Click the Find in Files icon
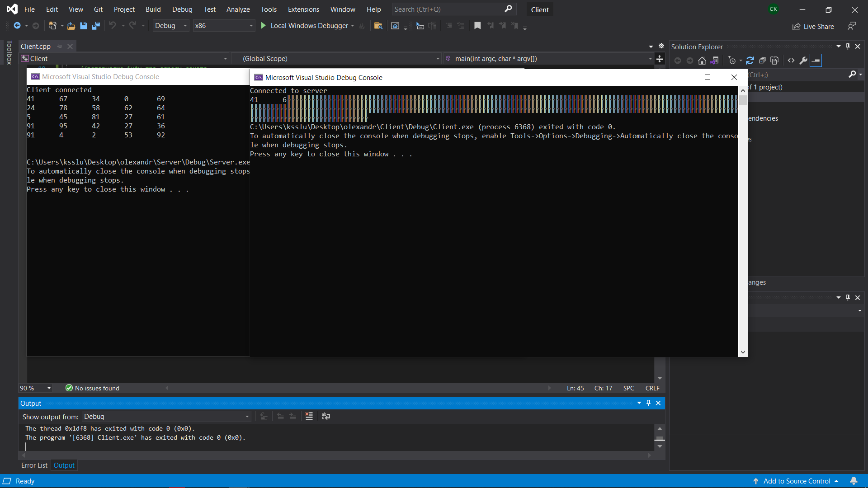 point(378,26)
